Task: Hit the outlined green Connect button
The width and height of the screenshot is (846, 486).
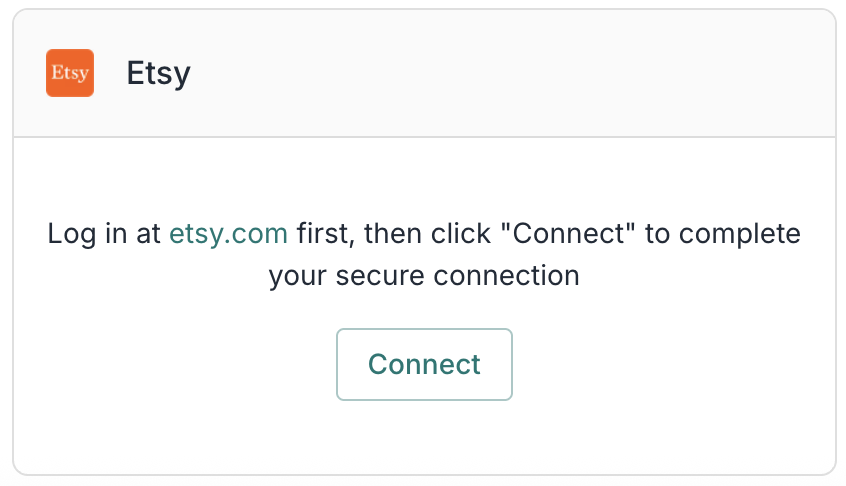Action: tap(424, 364)
